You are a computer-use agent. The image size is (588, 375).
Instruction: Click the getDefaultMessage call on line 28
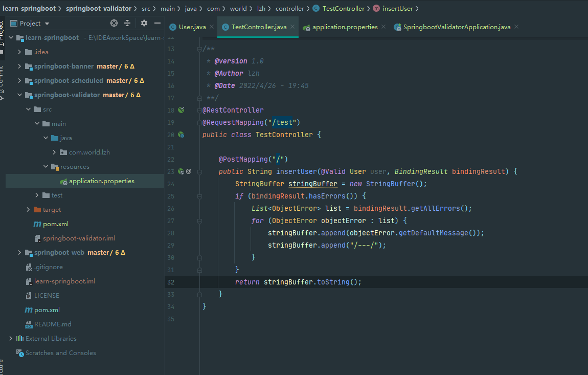(433, 233)
